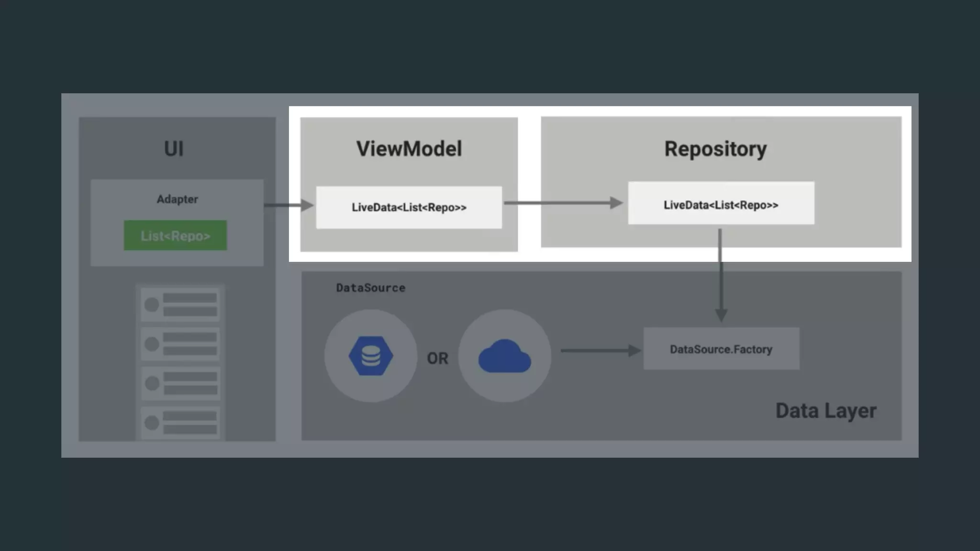Screen dimensions: 980x551
Task: Click the third list item avatar circle
Action: pyautogui.click(x=152, y=383)
